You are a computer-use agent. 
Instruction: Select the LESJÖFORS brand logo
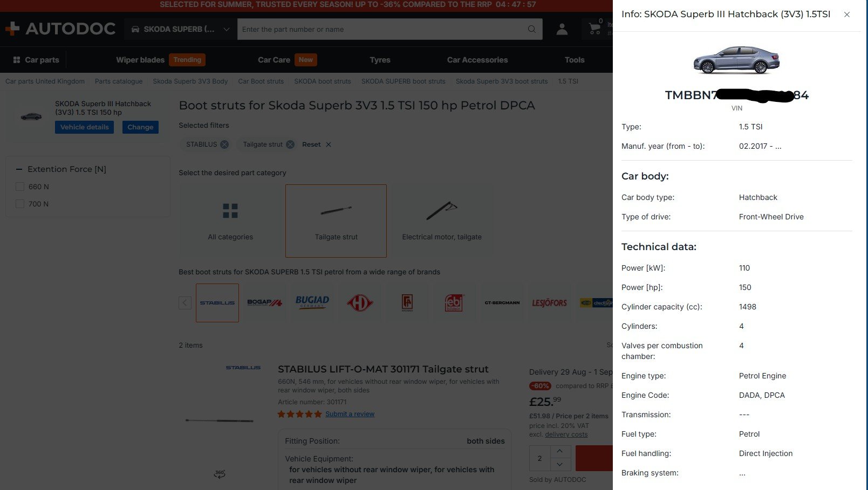coord(550,303)
